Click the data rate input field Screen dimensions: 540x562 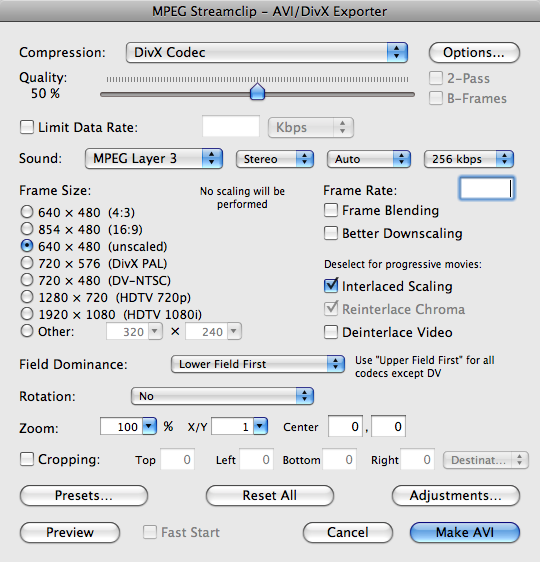(x=231, y=126)
